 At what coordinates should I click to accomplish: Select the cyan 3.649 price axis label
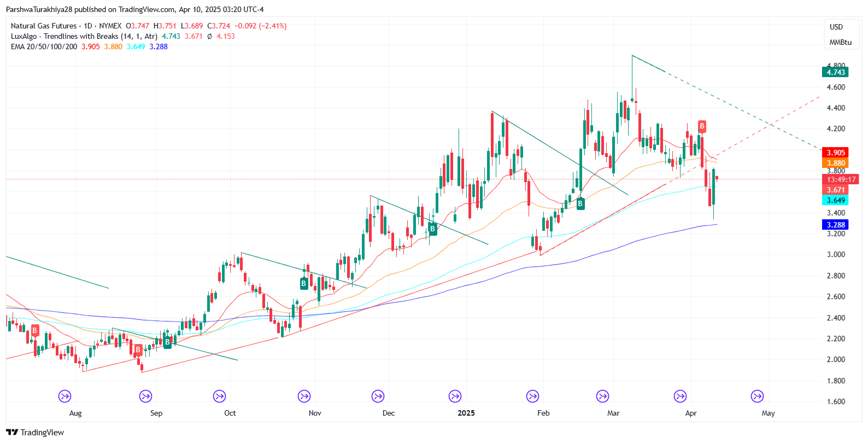tap(835, 200)
